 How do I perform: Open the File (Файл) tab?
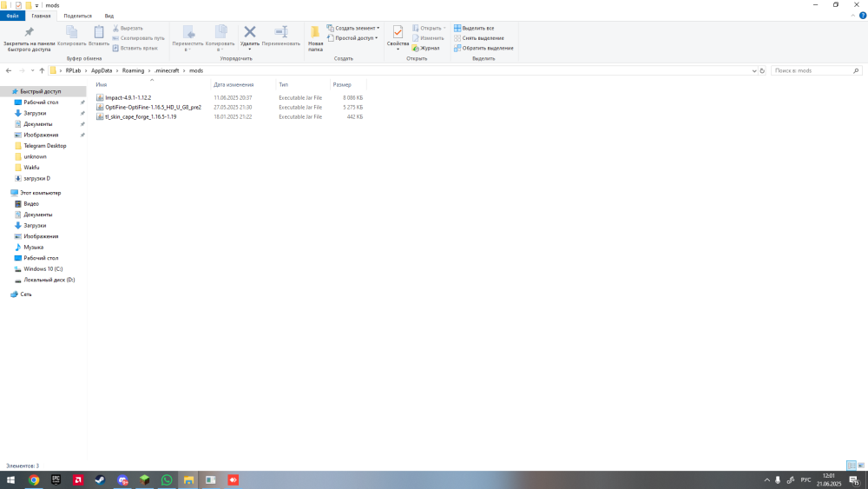pos(12,16)
